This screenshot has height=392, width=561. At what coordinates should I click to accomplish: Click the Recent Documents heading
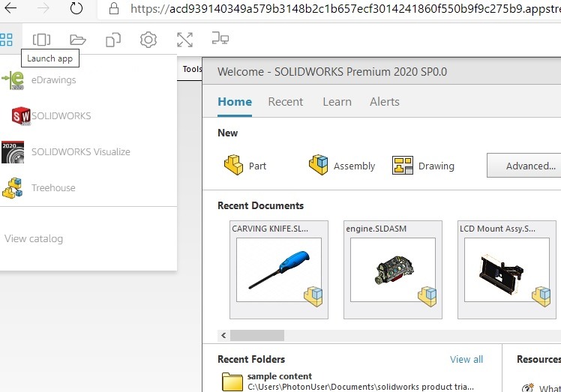[260, 205]
